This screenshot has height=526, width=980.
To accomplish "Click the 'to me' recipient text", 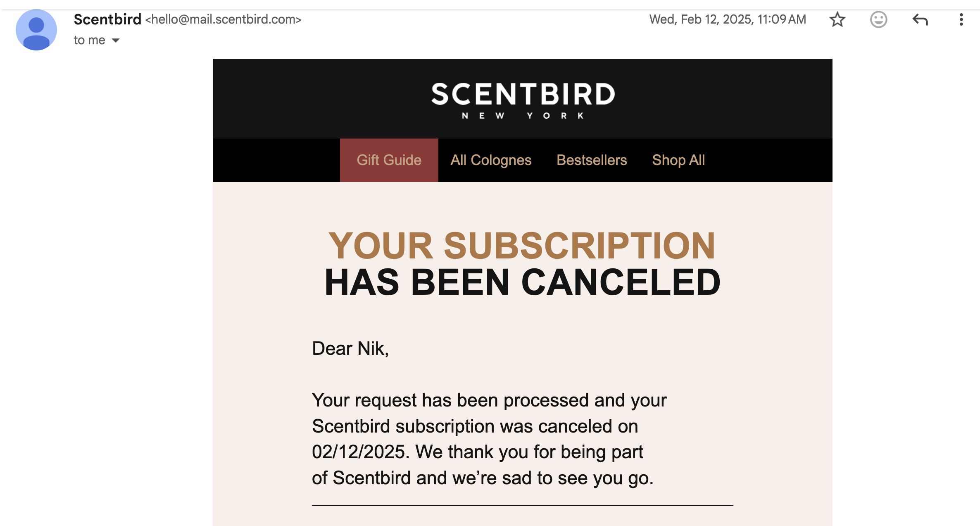I will click(x=89, y=40).
